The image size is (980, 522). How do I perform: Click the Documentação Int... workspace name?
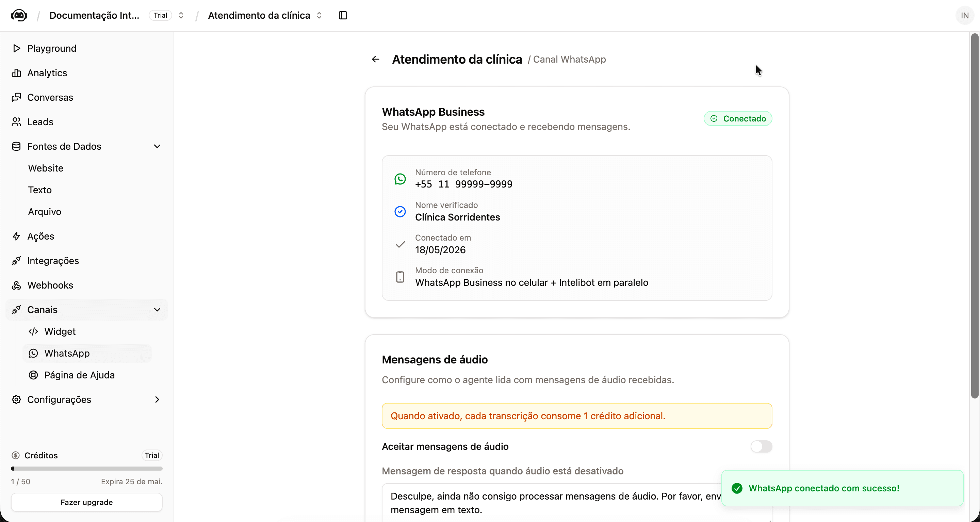tap(94, 15)
